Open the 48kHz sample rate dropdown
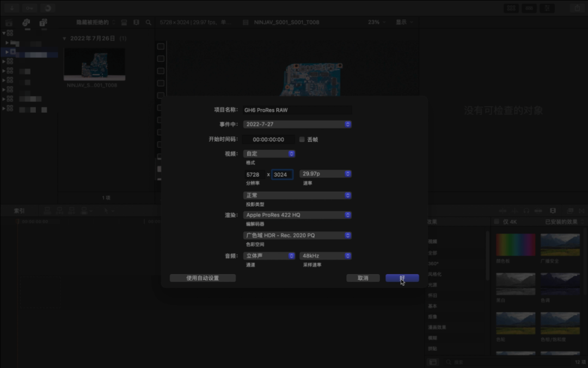This screenshot has height=368, width=588. 326,256
